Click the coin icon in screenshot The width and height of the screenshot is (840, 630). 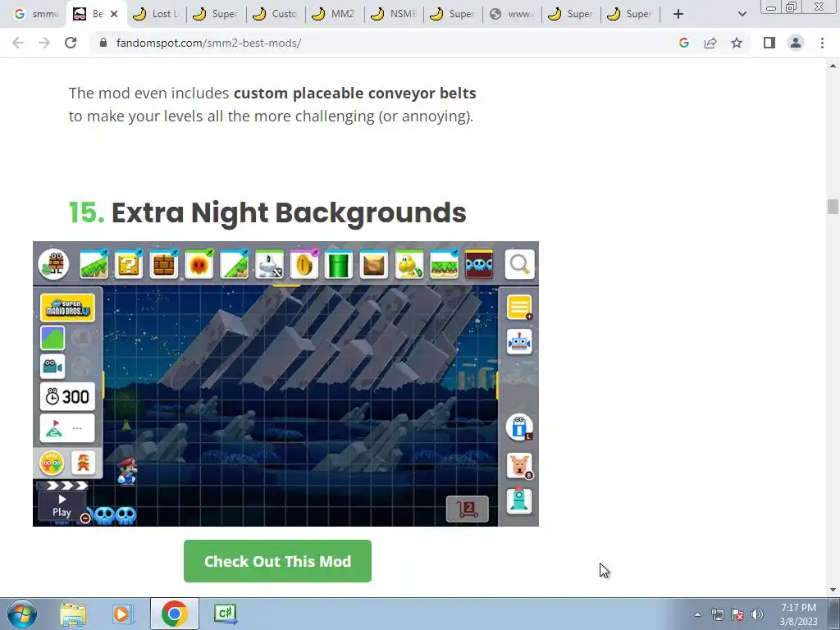click(x=304, y=264)
